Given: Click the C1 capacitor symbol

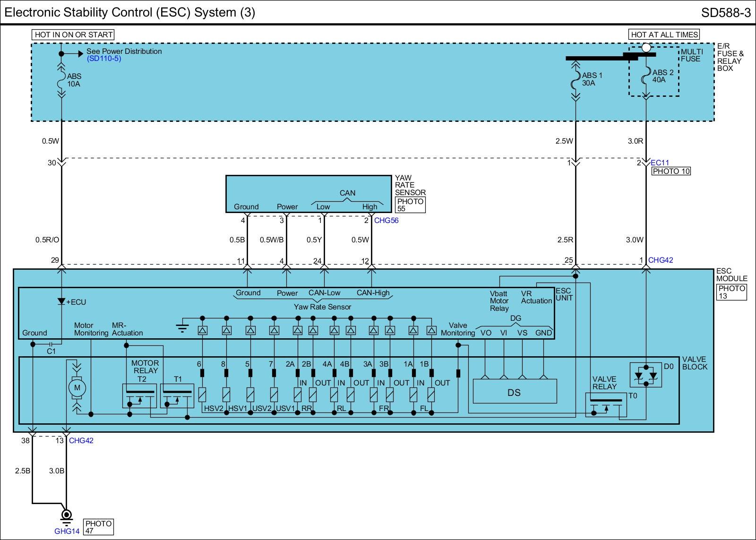Looking at the screenshot, I should (x=52, y=344).
